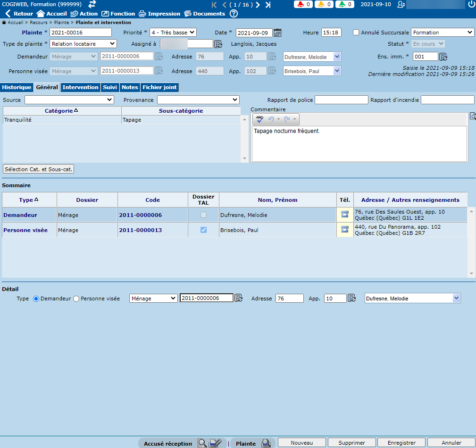This screenshot has height=448, width=476.
Task: Switch to the Intervention tab
Action: click(x=81, y=87)
